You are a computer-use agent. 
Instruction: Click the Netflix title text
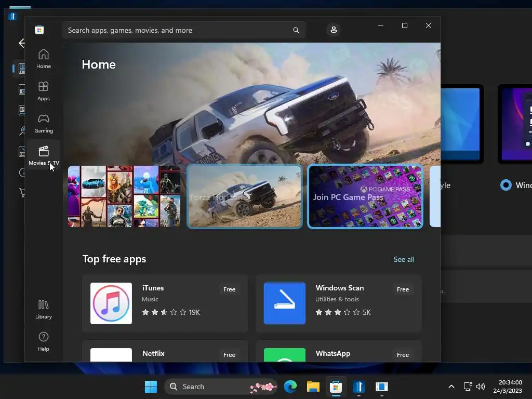coord(153,353)
